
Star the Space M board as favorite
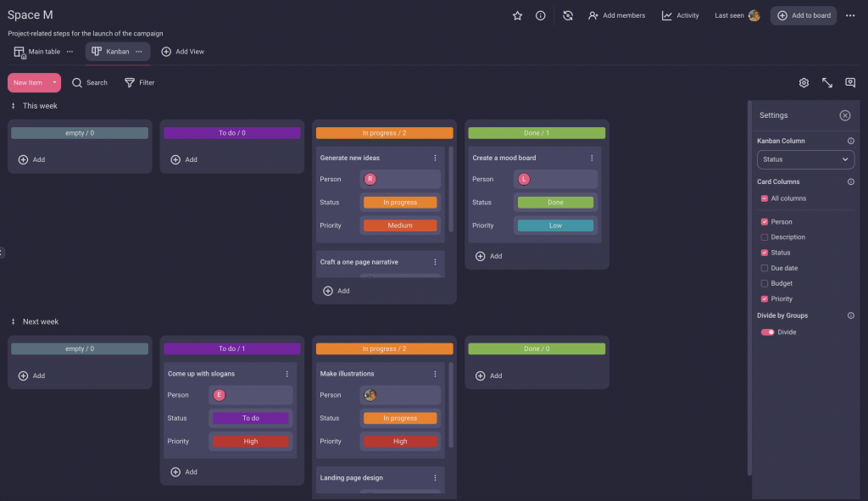tap(517, 15)
